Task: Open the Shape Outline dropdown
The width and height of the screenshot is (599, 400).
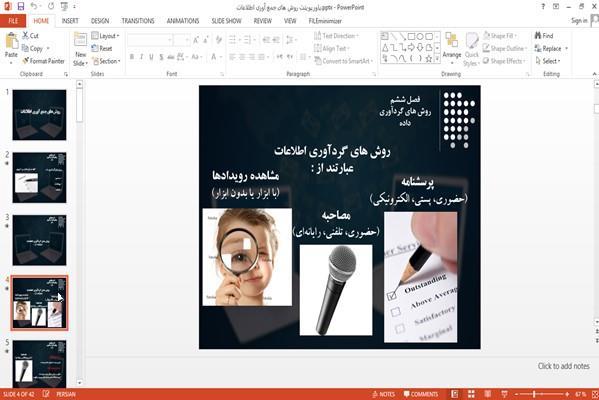Action: 505,48
